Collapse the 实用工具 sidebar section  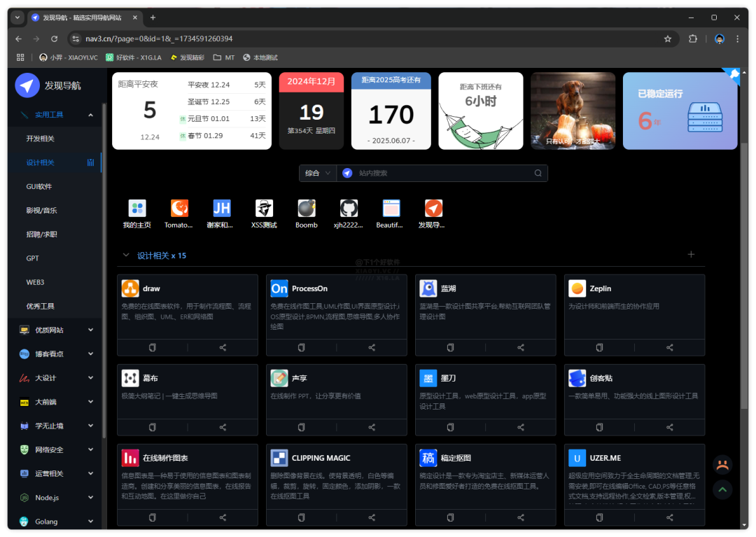[x=90, y=115]
